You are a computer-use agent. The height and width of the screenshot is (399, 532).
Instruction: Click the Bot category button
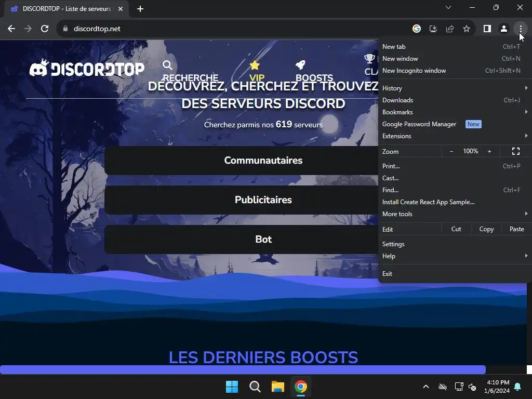[242, 239]
